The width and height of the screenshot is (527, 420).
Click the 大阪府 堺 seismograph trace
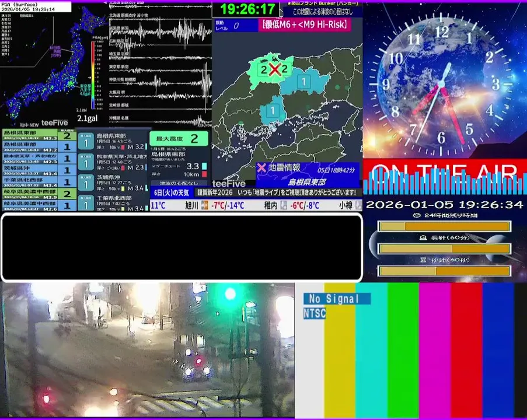[x=160, y=96]
